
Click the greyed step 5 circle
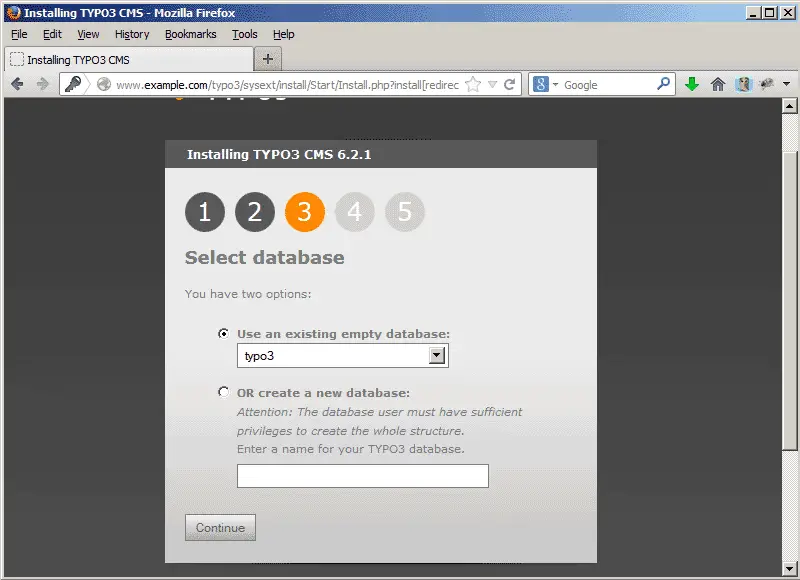click(x=405, y=212)
